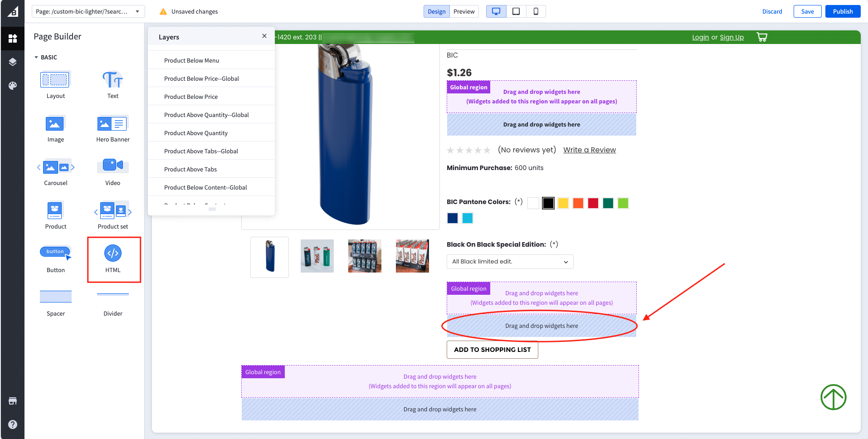Viewport: 868px width, 439px height.
Task: View the rightmost lighter display thumbnail
Action: (x=412, y=256)
